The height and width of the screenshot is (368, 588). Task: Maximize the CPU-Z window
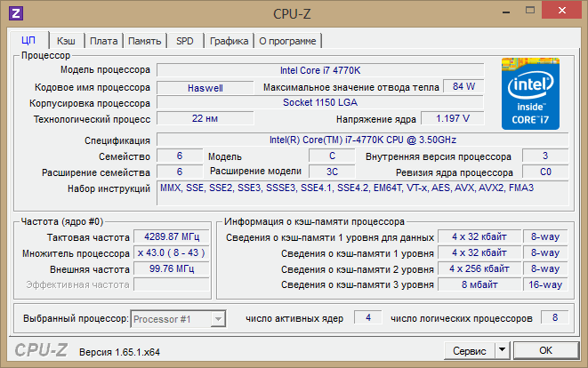pos(530,11)
